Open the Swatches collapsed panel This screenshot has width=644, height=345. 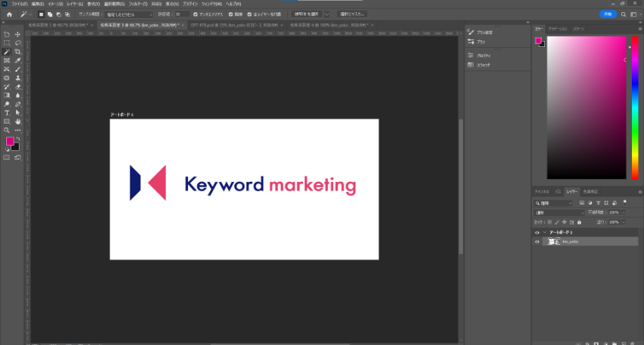(x=479, y=65)
